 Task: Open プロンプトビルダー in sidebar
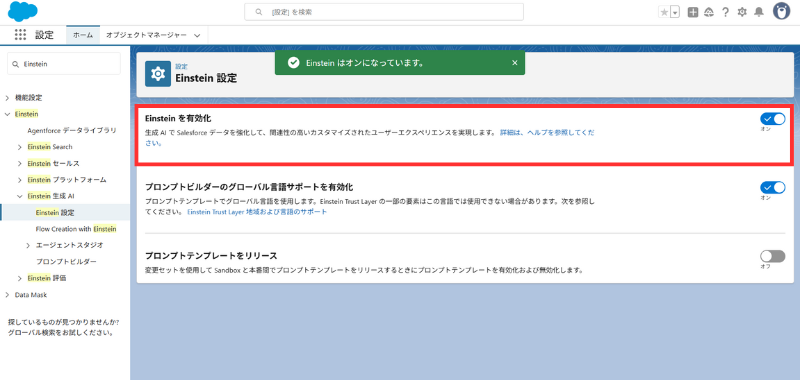click(x=66, y=262)
